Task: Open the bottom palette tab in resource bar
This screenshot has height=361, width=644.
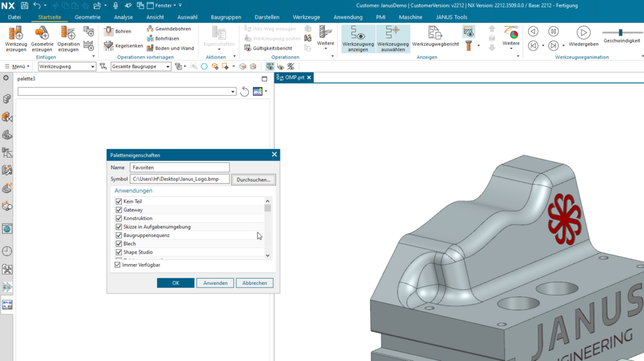Action: 7,305
